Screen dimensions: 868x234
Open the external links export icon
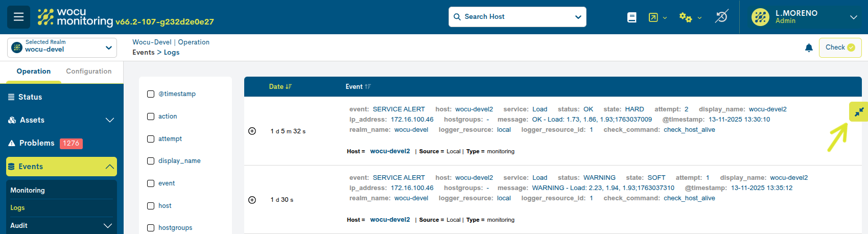click(x=653, y=17)
